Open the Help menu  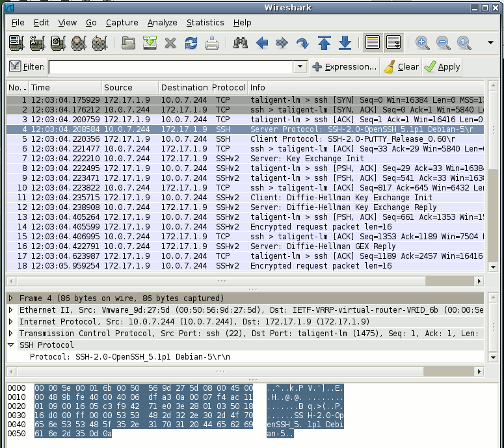[242, 23]
